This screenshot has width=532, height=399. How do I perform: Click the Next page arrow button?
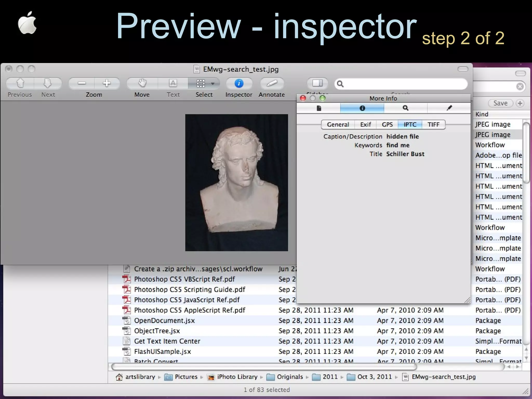tap(48, 83)
